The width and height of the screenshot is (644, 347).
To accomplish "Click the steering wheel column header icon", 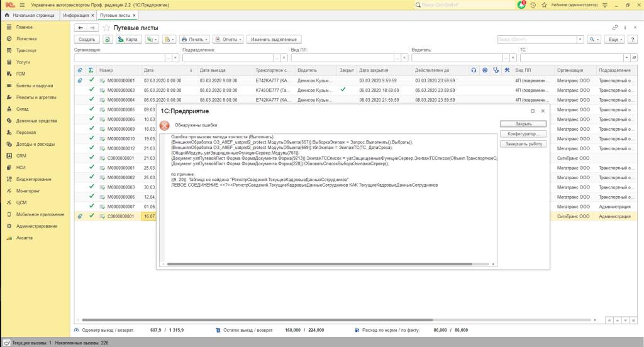I will pyautogui.click(x=485, y=70).
